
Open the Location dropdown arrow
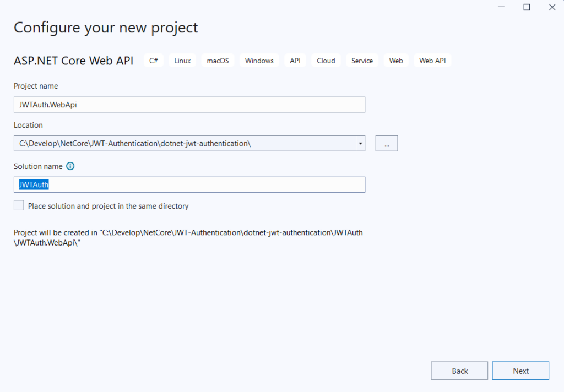(x=360, y=144)
